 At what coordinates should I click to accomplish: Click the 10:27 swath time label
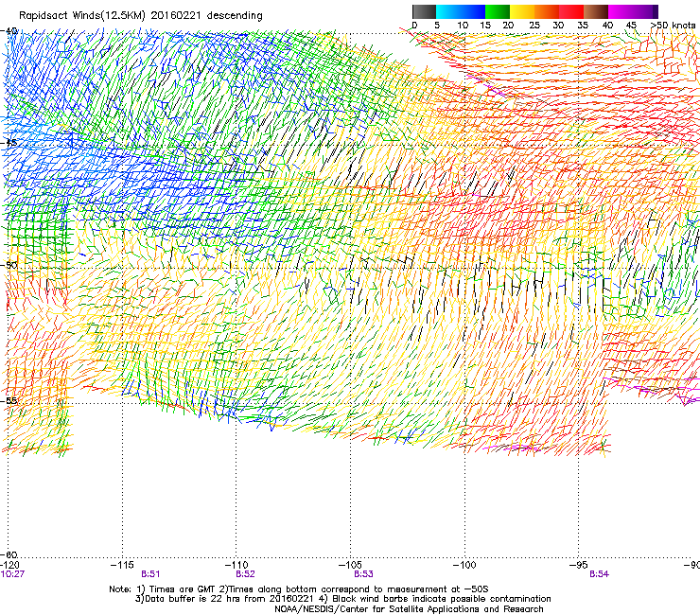[12, 574]
